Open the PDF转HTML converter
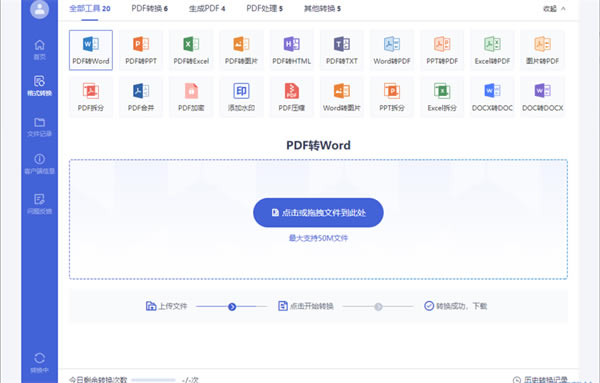The height and width of the screenshot is (383, 600). click(x=292, y=50)
